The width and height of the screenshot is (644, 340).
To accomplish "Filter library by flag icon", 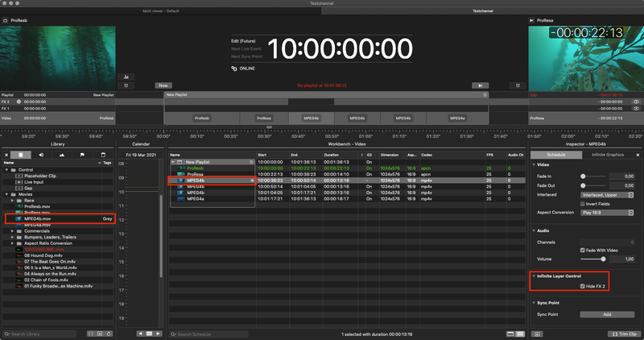I will [82, 155].
